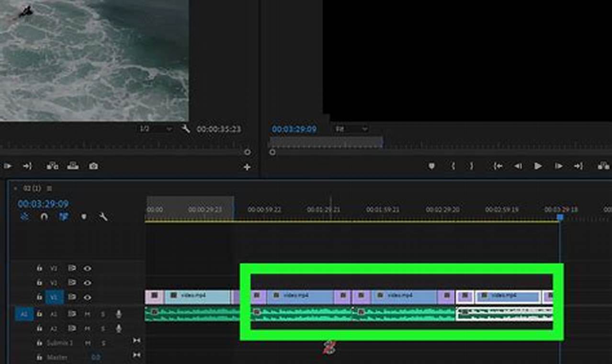612x364 pixels.
Task: Open Program Monitor Fit zoom dropdown
Action: [351, 129]
